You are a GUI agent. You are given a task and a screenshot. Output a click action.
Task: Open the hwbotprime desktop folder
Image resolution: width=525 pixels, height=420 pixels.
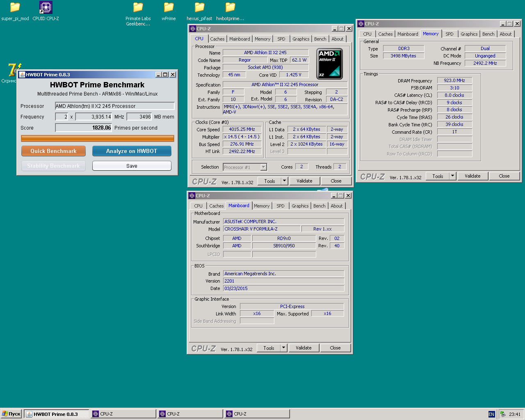click(230, 11)
